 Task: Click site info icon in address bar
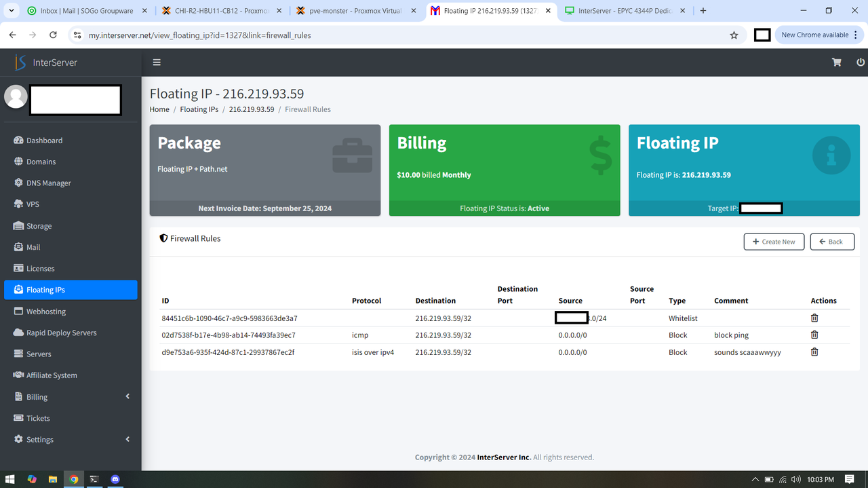tap(77, 35)
